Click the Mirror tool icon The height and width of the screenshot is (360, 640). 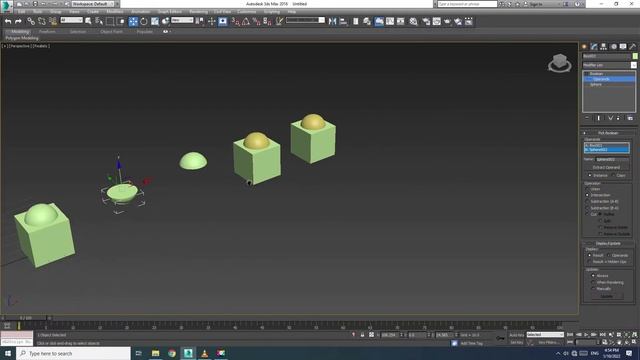(333, 22)
